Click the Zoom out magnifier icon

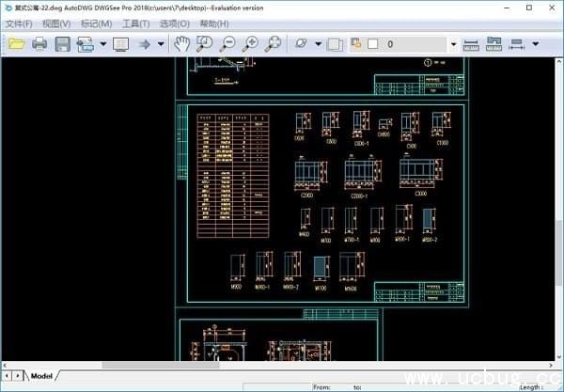228,44
